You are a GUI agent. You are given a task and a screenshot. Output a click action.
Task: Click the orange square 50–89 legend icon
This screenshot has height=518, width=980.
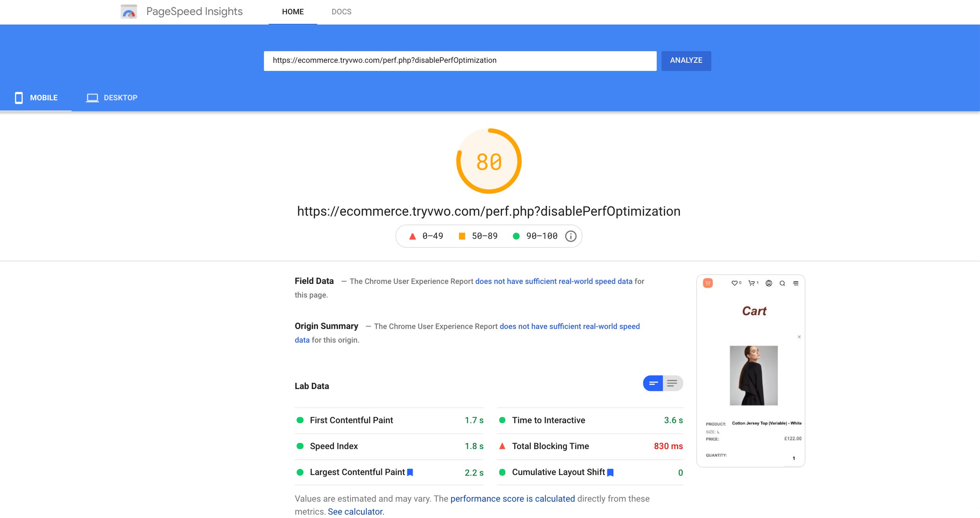[x=462, y=236]
